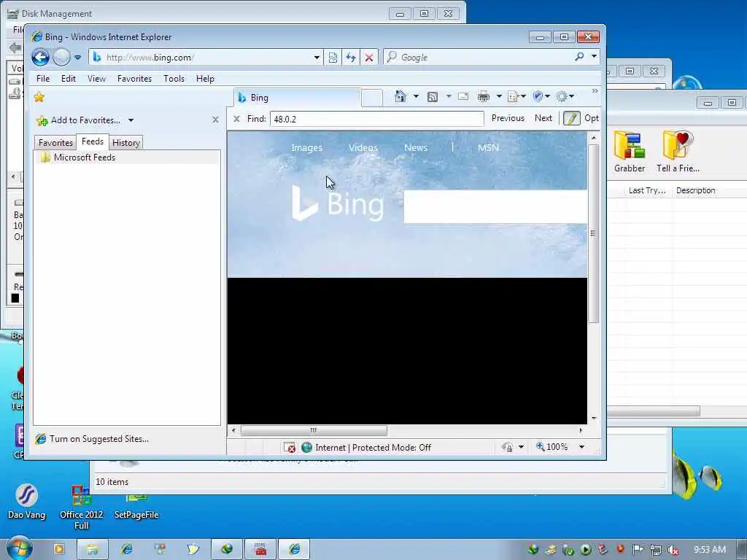Open the 100% zoom level dropdown
The width and height of the screenshot is (747, 560).
click(581, 447)
